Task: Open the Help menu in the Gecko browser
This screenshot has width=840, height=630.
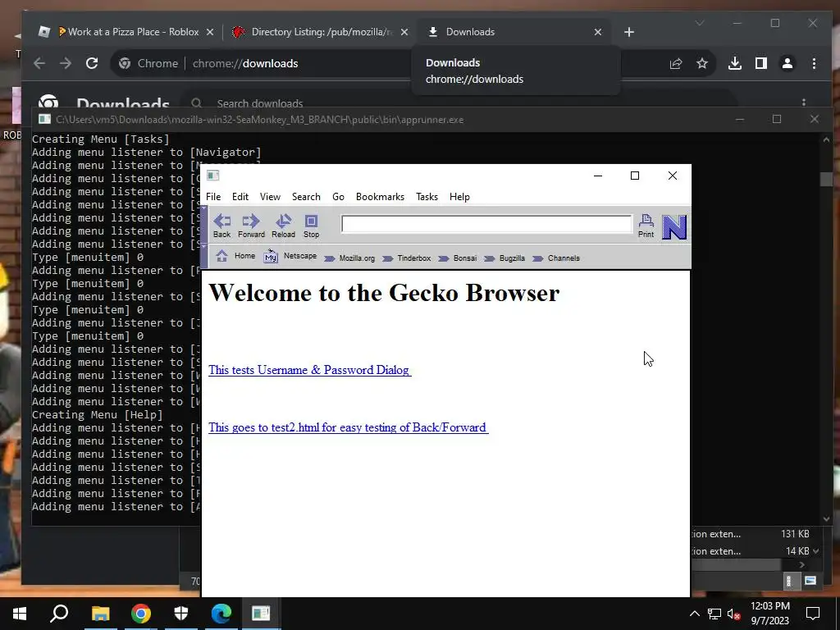Action: tap(459, 197)
